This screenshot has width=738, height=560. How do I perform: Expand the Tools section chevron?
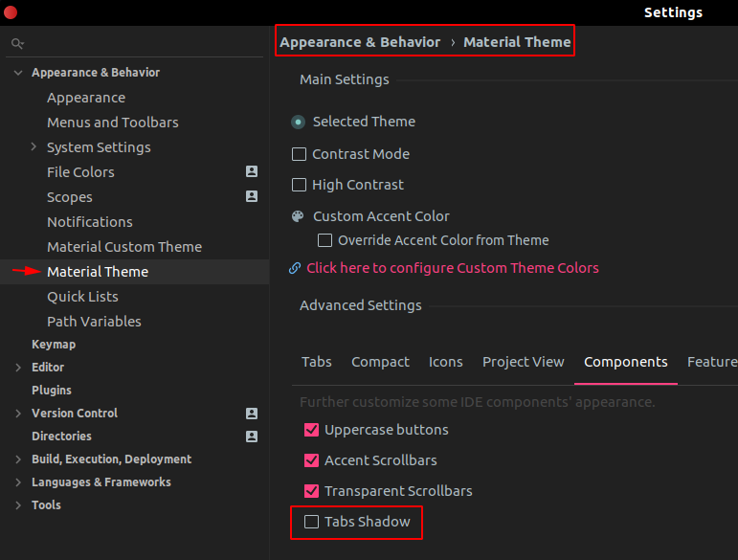point(18,505)
